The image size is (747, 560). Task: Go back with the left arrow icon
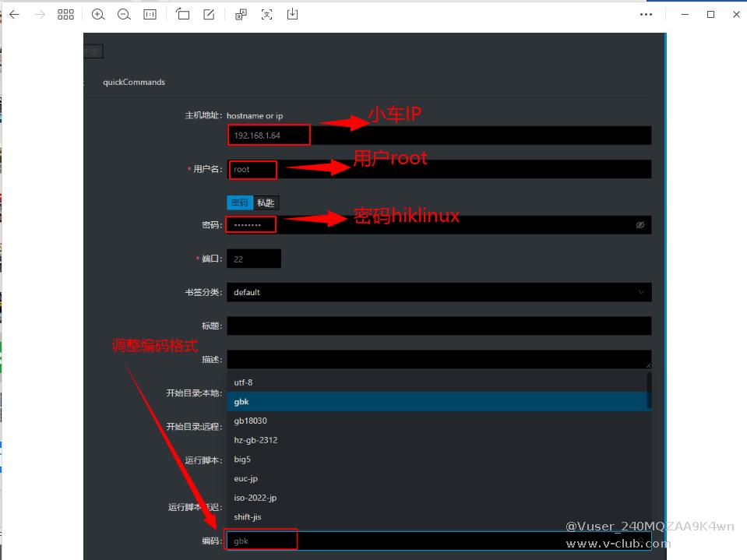pos(14,14)
